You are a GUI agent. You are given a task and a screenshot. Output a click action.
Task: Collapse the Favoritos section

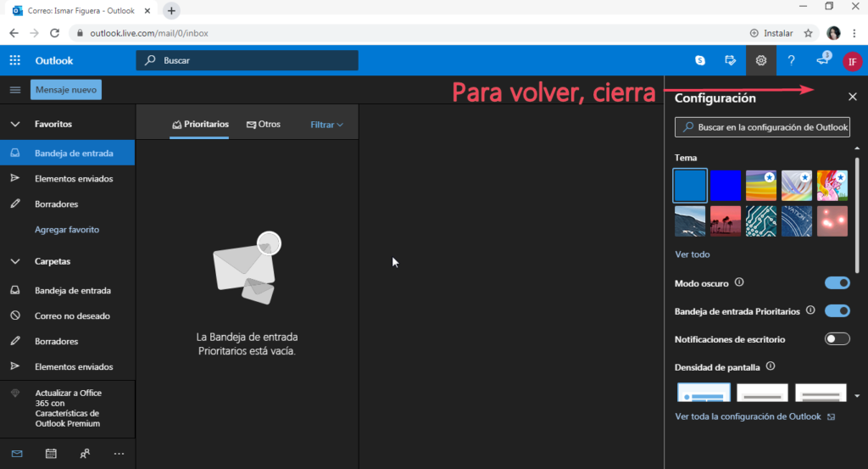15,124
